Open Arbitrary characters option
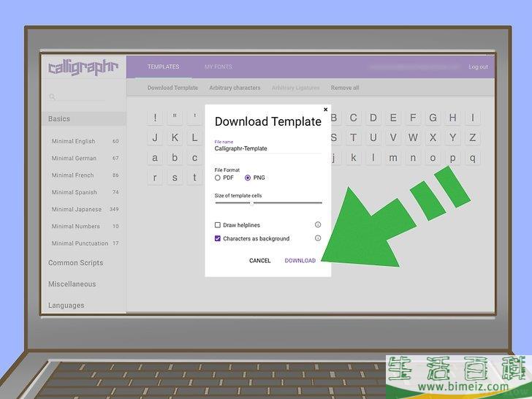532x399 pixels. pos(235,88)
